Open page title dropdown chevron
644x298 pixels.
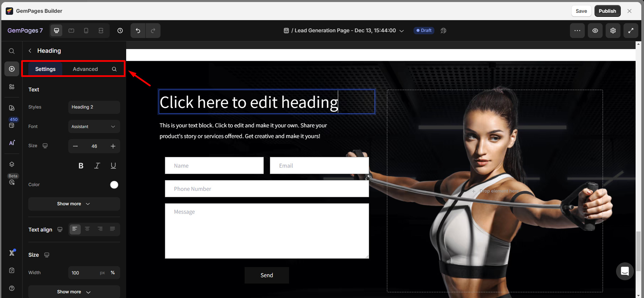401,31
